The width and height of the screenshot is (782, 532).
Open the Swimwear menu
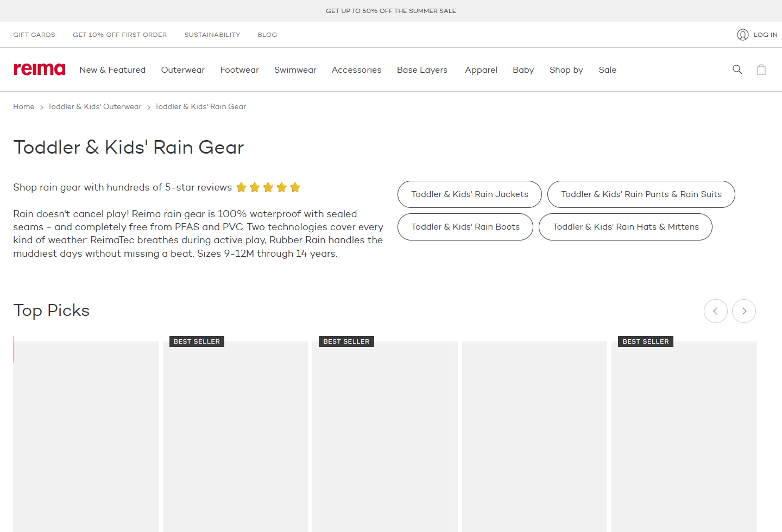[295, 69]
